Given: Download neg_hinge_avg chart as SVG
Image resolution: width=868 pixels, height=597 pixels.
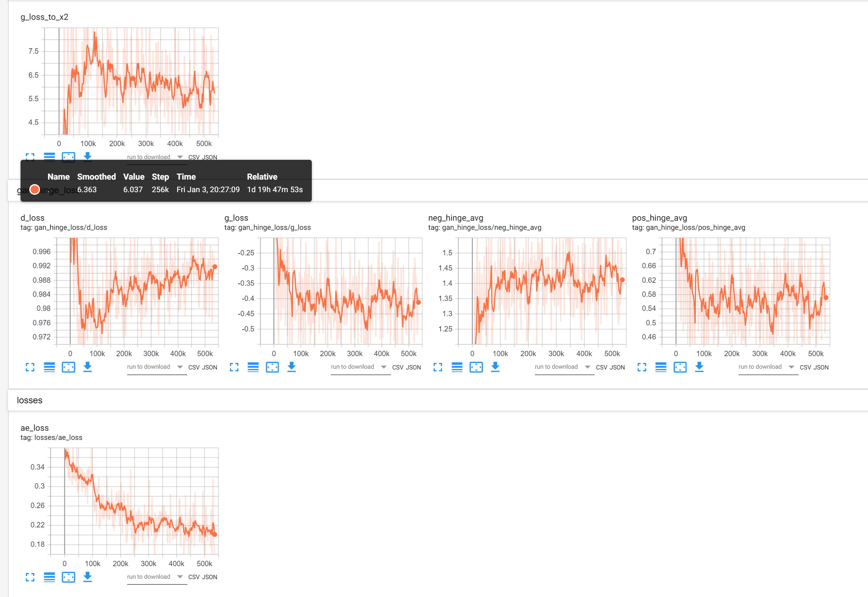Looking at the screenshot, I should [x=495, y=367].
